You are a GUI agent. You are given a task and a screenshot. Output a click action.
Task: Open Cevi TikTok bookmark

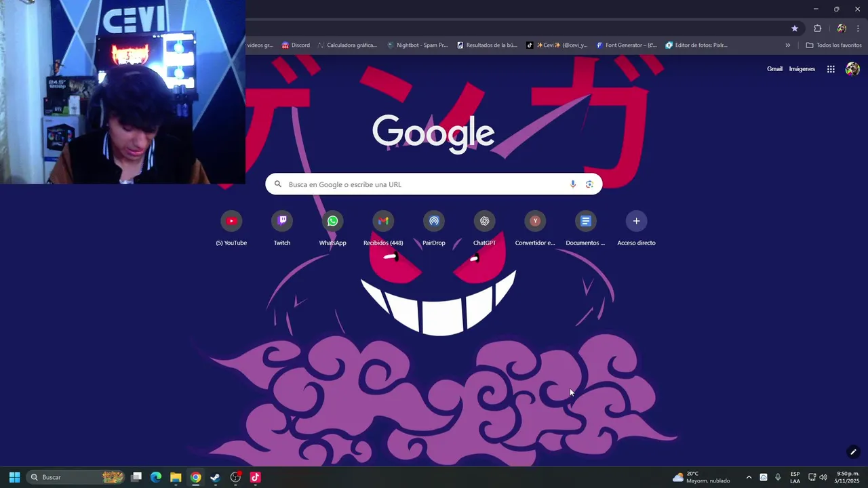[557, 45]
